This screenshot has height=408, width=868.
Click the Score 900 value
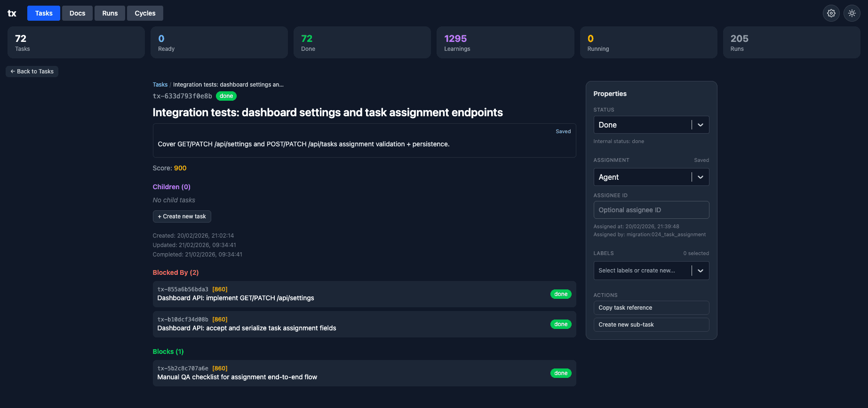pos(180,168)
